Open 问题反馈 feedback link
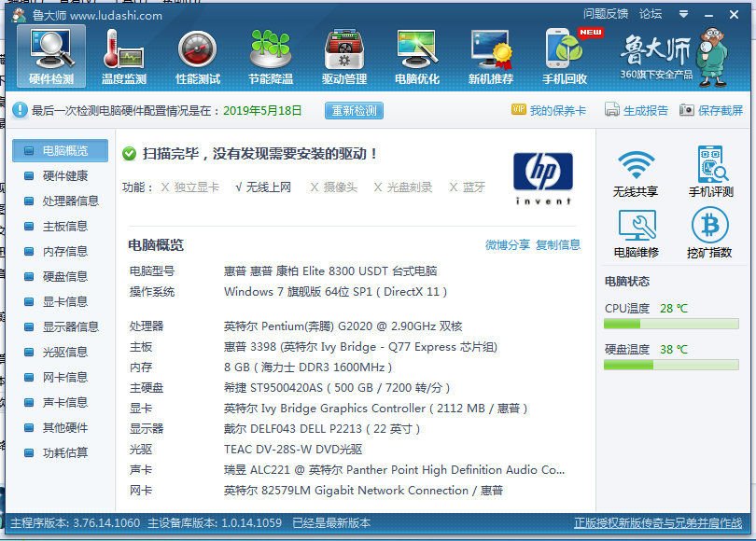Viewport: 756px width, 541px height. (606, 14)
